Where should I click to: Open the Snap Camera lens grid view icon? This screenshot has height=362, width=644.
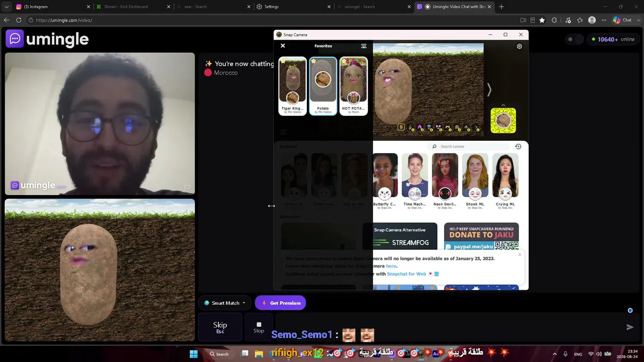(x=364, y=46)
